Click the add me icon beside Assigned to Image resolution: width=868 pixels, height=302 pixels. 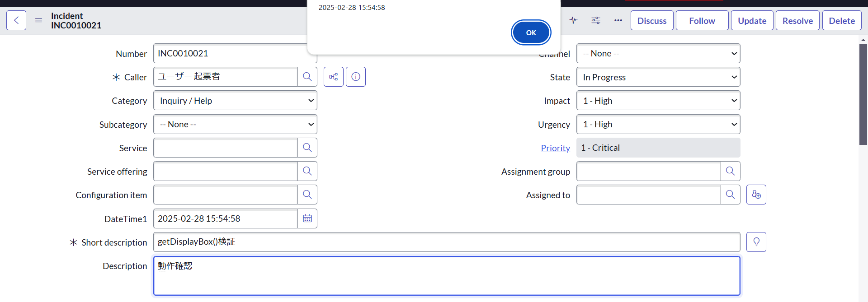[756, 195]
